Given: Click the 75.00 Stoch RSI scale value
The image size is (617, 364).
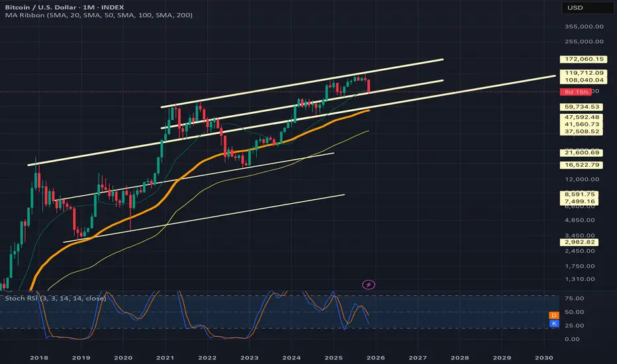Looking at the screenshot, I should click(575, 298).
